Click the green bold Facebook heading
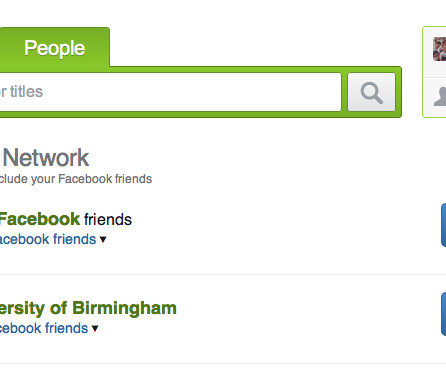Image resolution: width=446 pixels, height=372 pixels. coord(39,219)
